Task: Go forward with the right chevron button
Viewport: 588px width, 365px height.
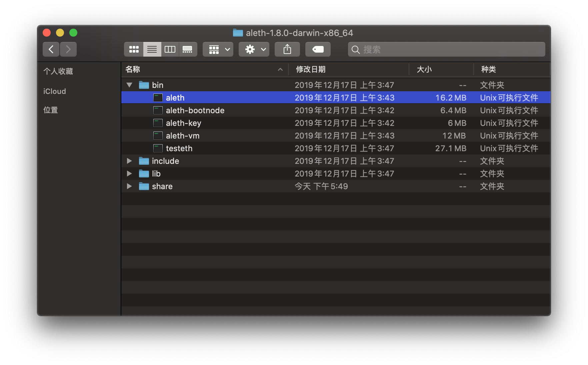Action: coord(68,49)
